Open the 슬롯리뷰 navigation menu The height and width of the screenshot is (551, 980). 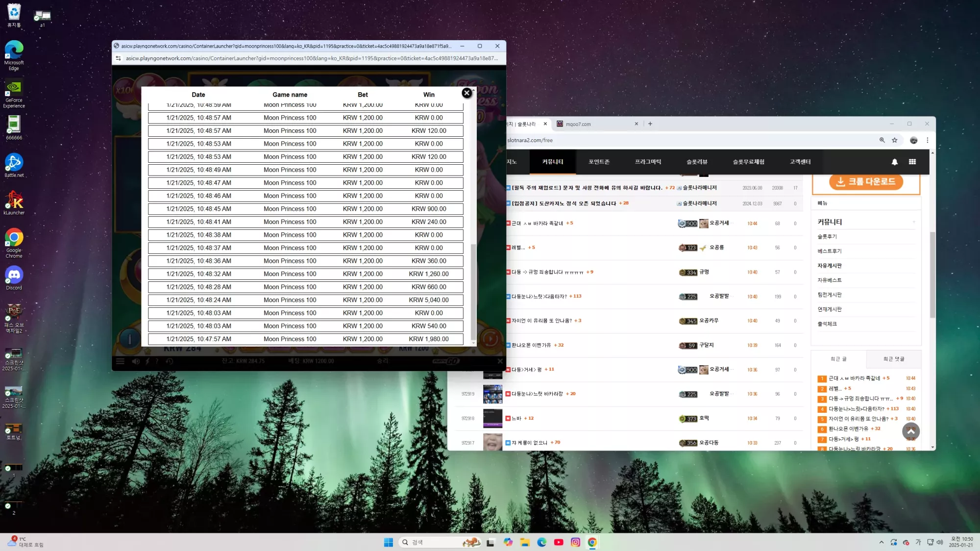coord(697,162)
